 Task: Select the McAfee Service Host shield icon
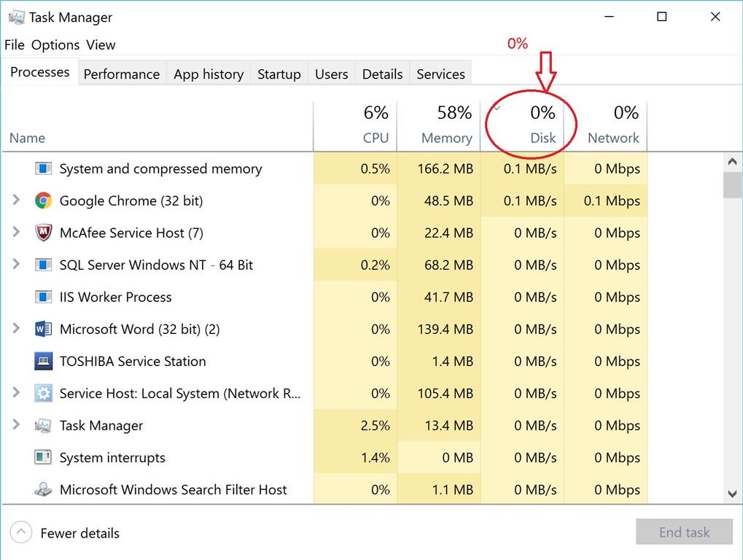[x=44, y=233]
